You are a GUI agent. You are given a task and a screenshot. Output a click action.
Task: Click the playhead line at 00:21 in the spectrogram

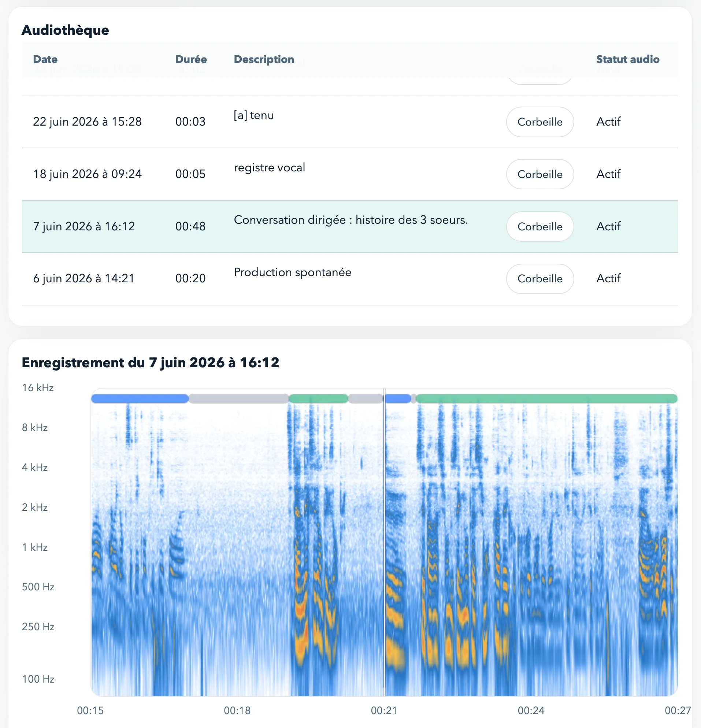pos(385,542)
